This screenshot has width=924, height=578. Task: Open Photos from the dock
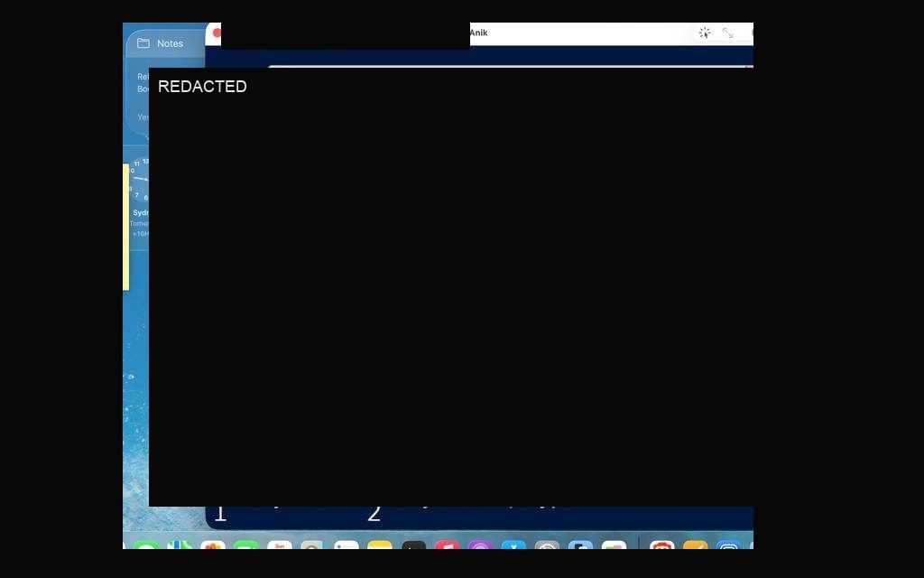213,545
